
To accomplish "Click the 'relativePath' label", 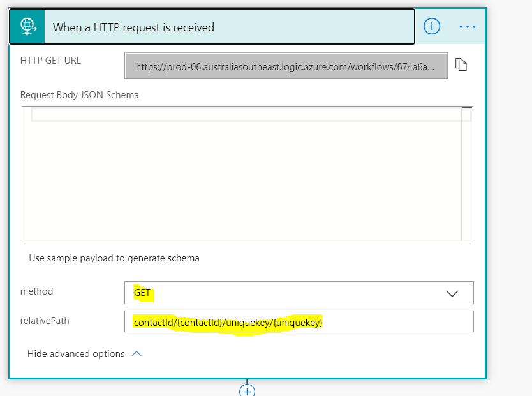I will [x=45, y=321].
